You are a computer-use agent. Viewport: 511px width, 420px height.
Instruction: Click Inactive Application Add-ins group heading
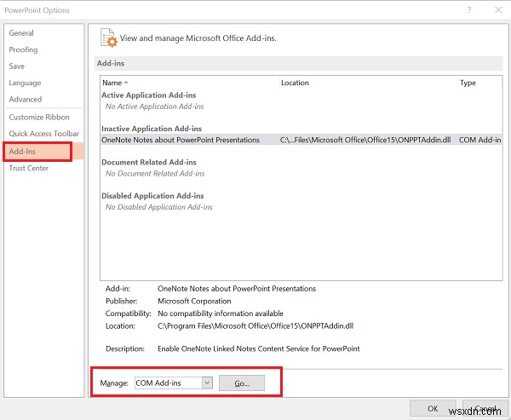coord(152,129)
